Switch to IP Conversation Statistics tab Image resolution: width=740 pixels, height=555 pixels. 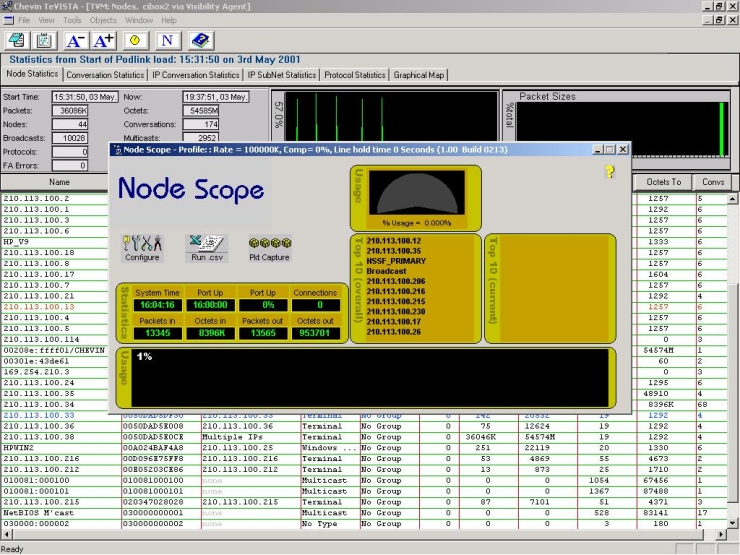[x=195, y=75]
